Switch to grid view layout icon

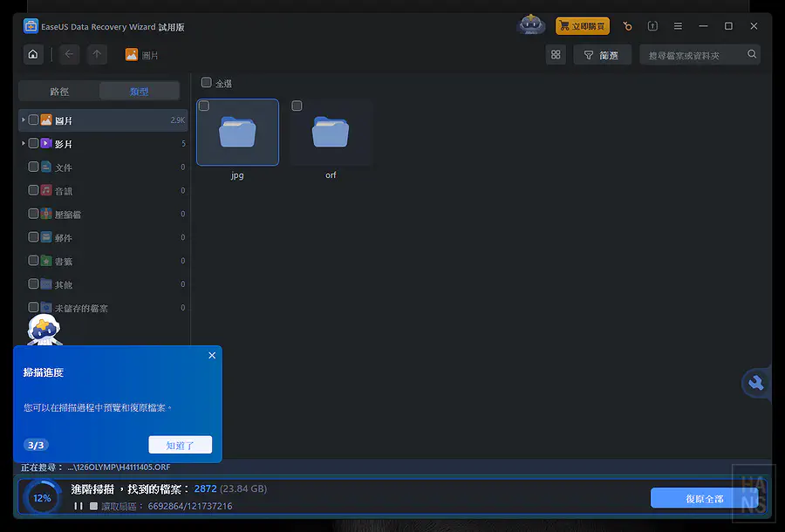point(556,55)
